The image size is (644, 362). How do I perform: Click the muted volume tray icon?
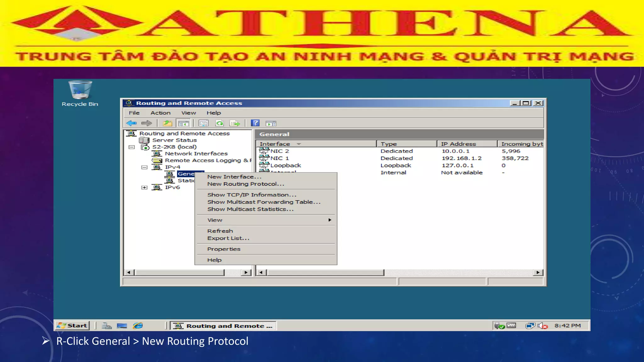point(542,326)
